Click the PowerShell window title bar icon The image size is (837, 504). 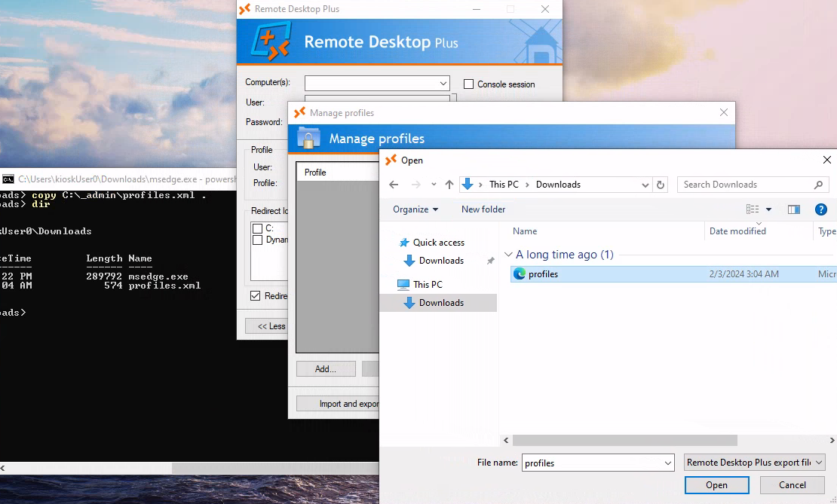coord(8,179)
